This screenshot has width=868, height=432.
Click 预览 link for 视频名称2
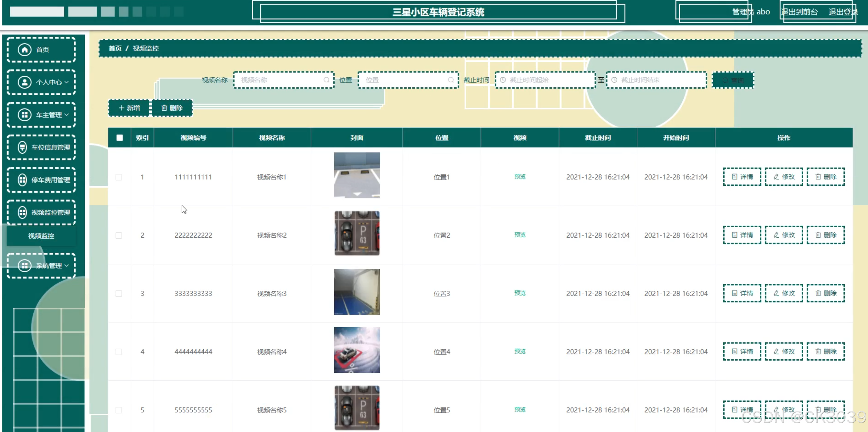pos(520,235)
